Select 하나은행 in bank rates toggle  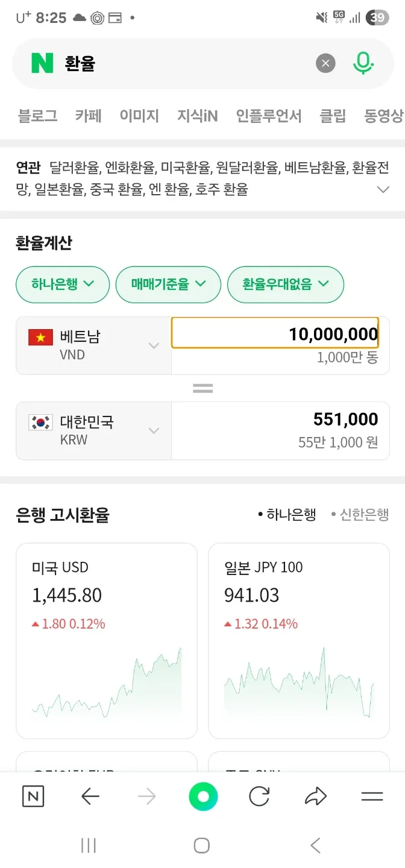287,515
